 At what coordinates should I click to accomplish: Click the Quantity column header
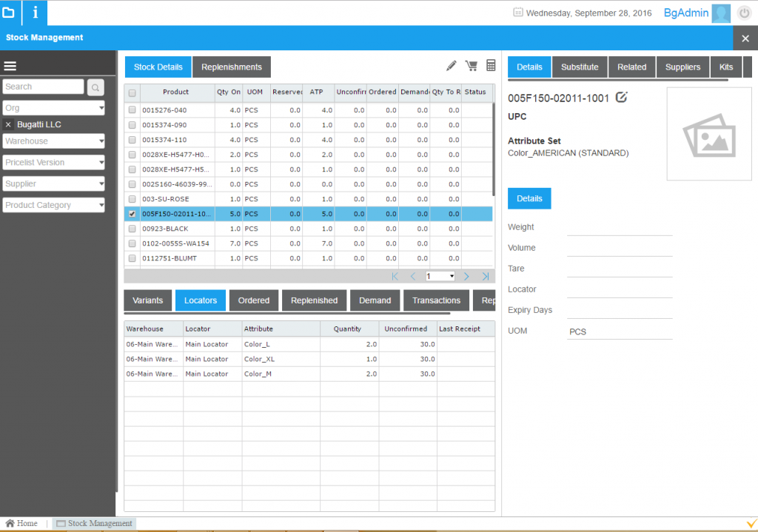tap(349, 329)
